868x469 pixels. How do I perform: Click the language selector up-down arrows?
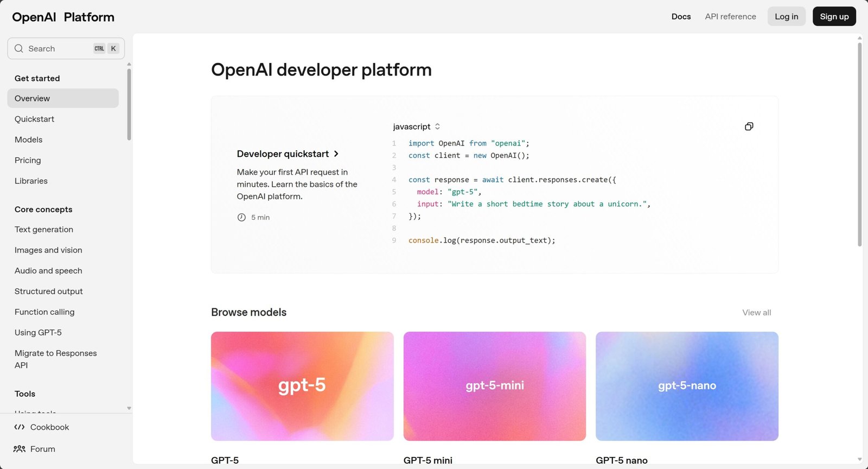tap(437, 126)
